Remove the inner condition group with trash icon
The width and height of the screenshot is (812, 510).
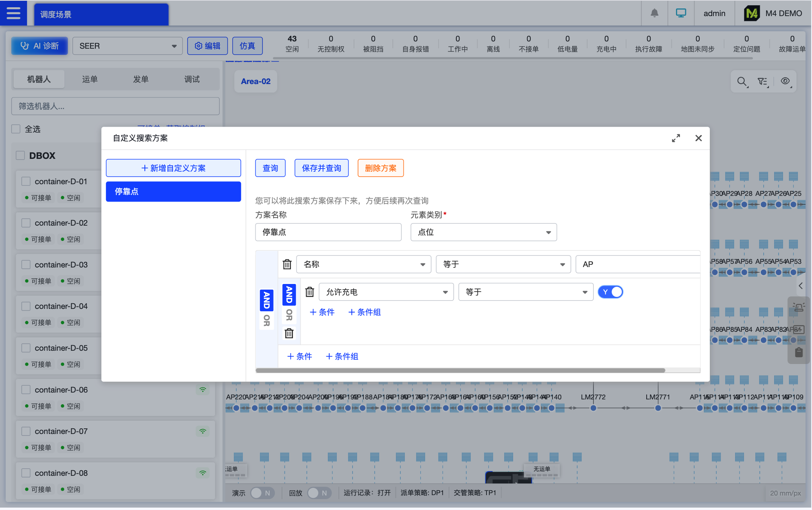(289, 333)
